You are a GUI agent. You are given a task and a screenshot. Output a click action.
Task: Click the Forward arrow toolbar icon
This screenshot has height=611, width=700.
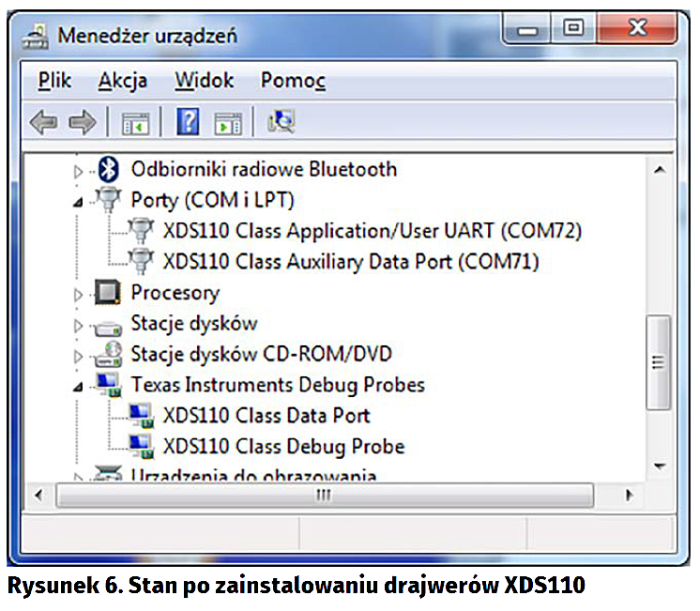click(x=82, y=122)
